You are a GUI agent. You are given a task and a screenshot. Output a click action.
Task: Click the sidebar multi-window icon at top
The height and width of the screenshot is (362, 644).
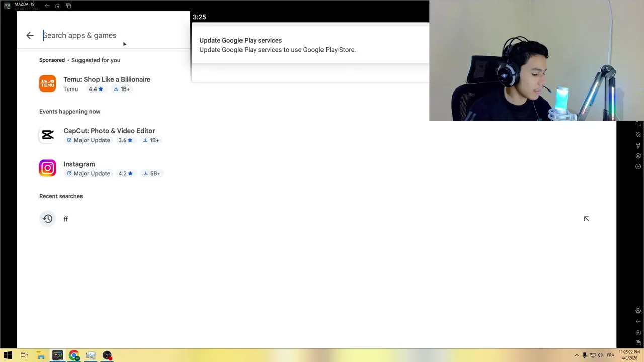[x=638, y=124]
